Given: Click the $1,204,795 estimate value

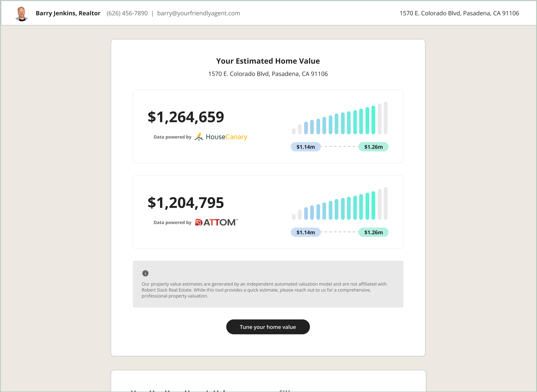Looking at the screenshot, I should pos(186,203).
